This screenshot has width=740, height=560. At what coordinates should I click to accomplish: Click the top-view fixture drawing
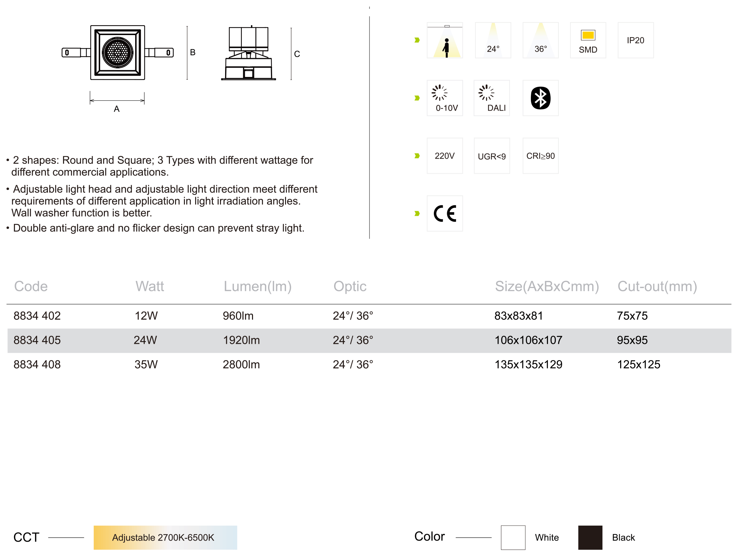[x=117, y=52]
